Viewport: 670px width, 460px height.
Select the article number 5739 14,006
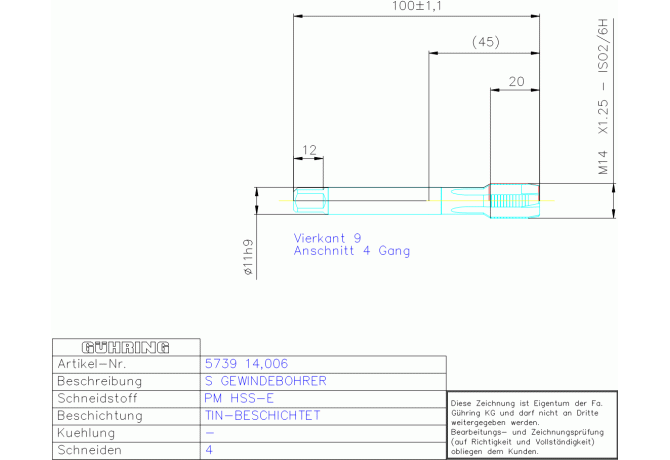246,364
